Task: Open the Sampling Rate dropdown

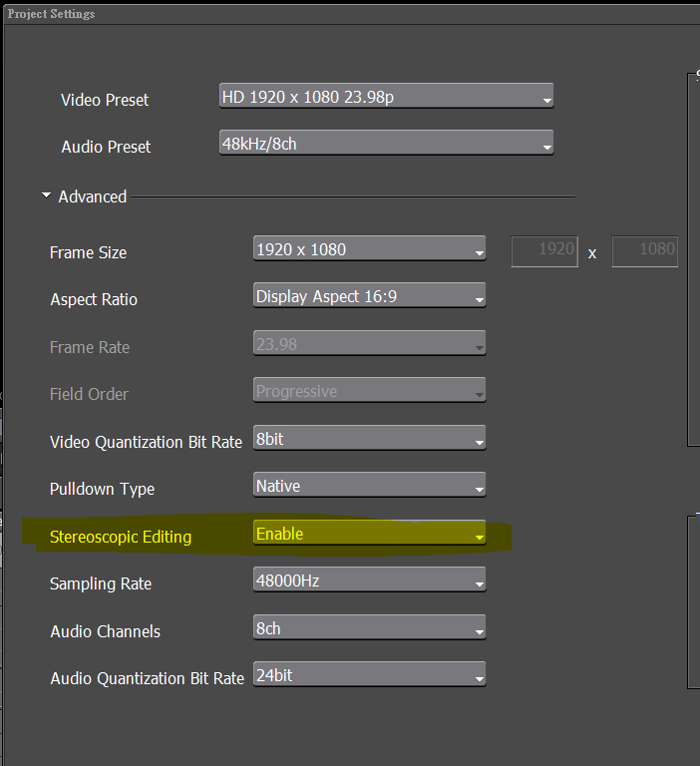Action: point(369,581)
